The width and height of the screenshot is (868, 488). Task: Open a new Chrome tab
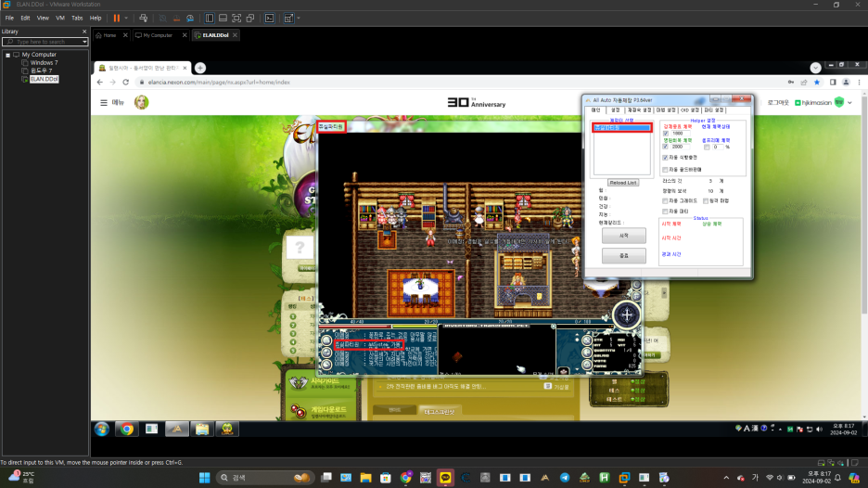tap(199, 68)
